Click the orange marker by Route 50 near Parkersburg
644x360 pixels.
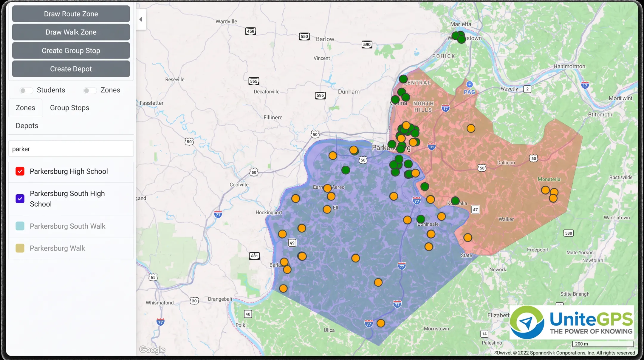pyautogui.click(x=354, y=150)
